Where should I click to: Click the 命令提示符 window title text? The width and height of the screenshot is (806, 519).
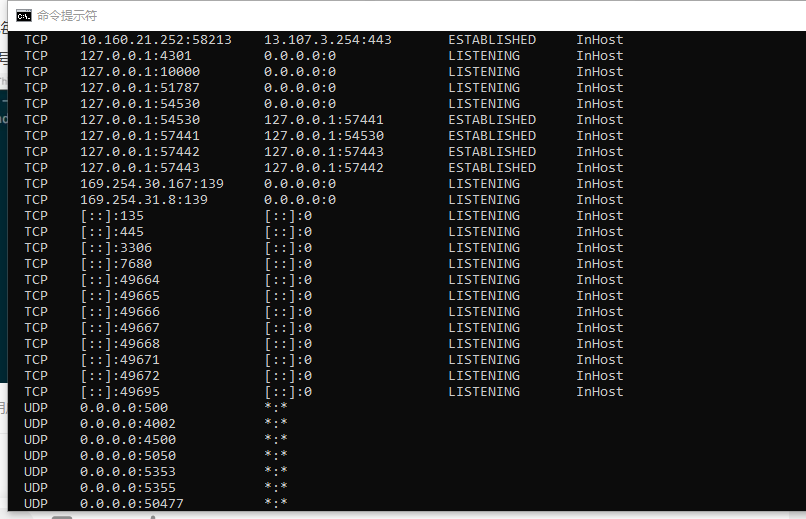[67, 16]
